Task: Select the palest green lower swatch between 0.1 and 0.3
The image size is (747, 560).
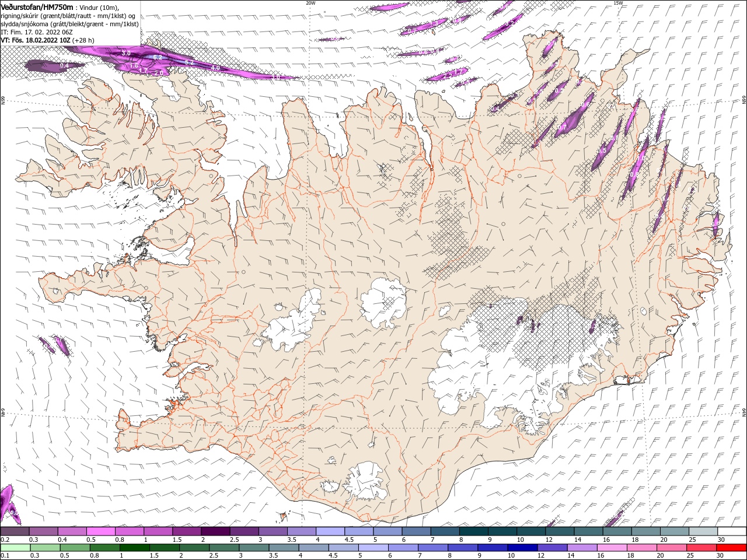Action: click(15, 548)
